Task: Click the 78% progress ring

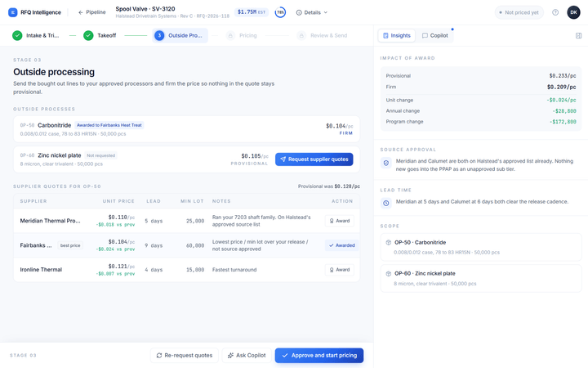Action: coord(280,12)
